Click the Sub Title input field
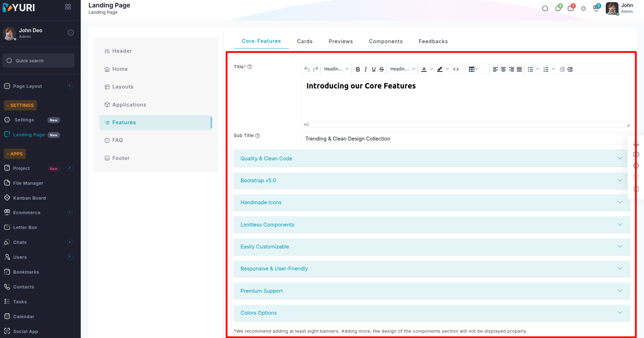Image resolution: width=644 pixels, height=338 pixels. click(465, 139)
